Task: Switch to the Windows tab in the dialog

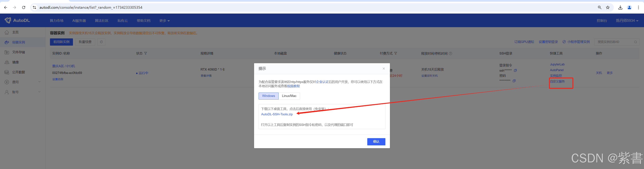Action: (x=269, y=96)
